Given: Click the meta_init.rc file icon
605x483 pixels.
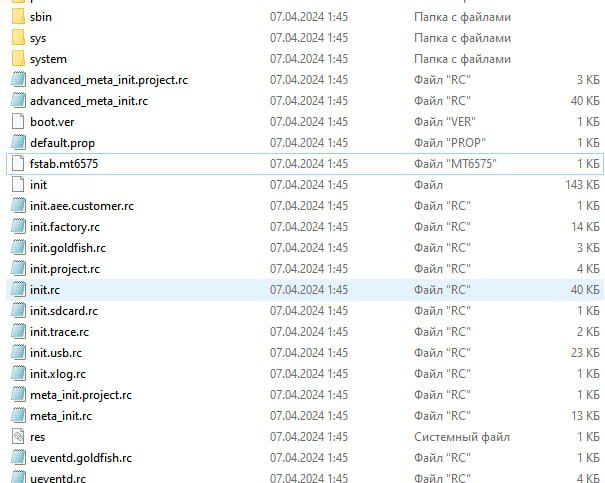Looking at the screenshot, I should 18,415.
